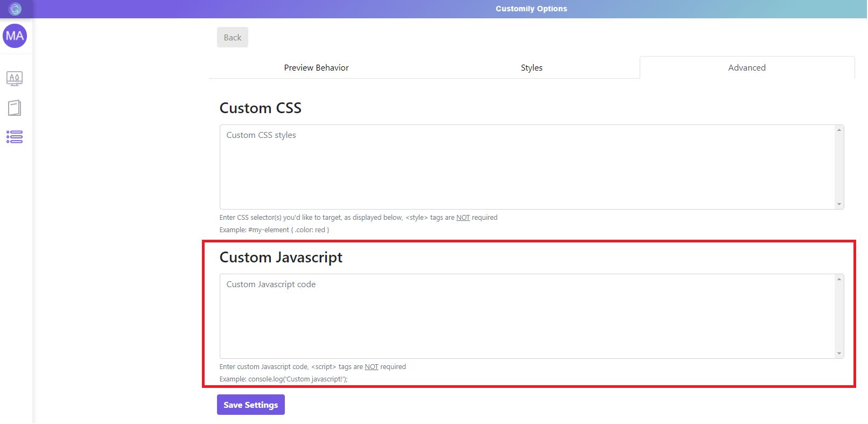Select the purple list options sidebar icon
The width and height of the screenshot is (868, 424).
15,137
